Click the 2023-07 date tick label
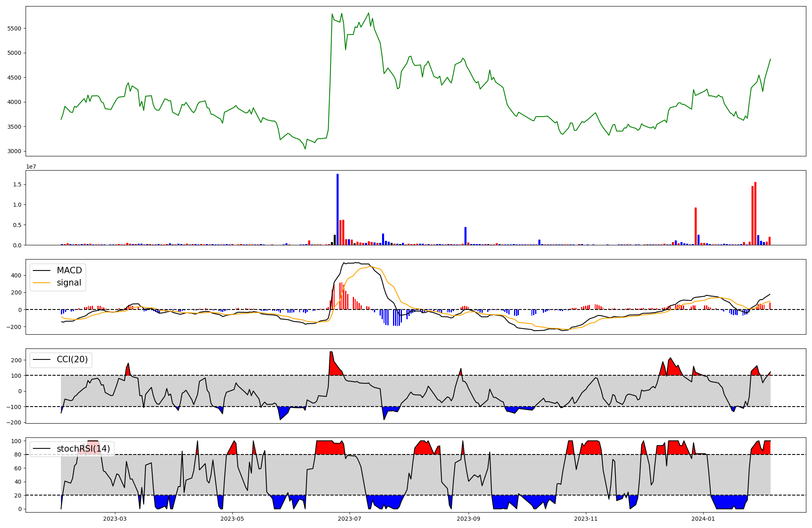Image resolution: width=812 pixels, height=528 pixels. 350,518
